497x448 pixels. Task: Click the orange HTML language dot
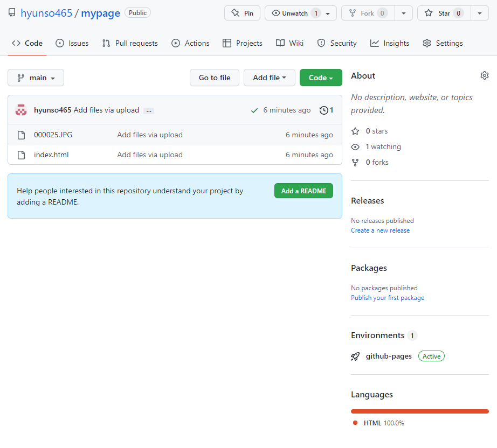pos(355,423)
